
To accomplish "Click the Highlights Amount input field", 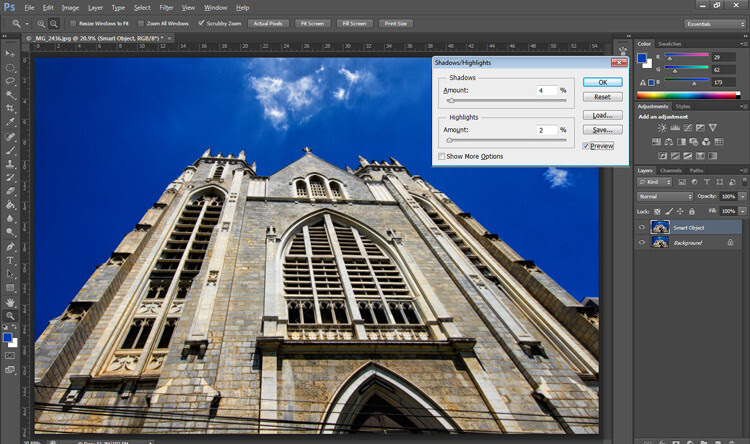I will (x=547, y=130).
